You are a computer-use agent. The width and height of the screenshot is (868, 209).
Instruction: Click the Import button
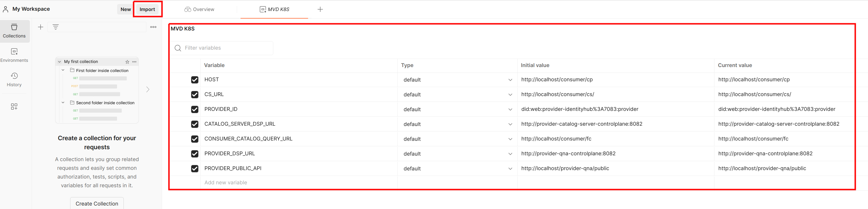click(x=147, y=10)
